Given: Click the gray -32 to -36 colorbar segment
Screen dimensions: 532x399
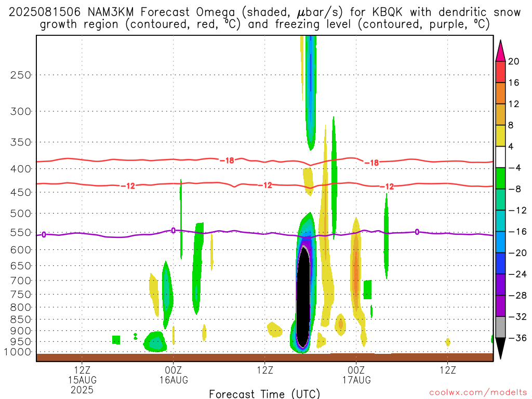Looking at the screenshot, I should 500,327.
